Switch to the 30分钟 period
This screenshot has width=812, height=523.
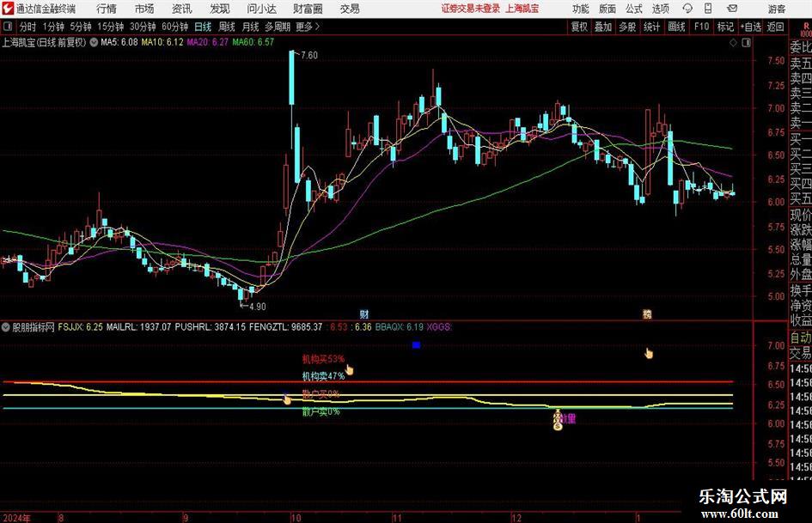pos(143,27)
